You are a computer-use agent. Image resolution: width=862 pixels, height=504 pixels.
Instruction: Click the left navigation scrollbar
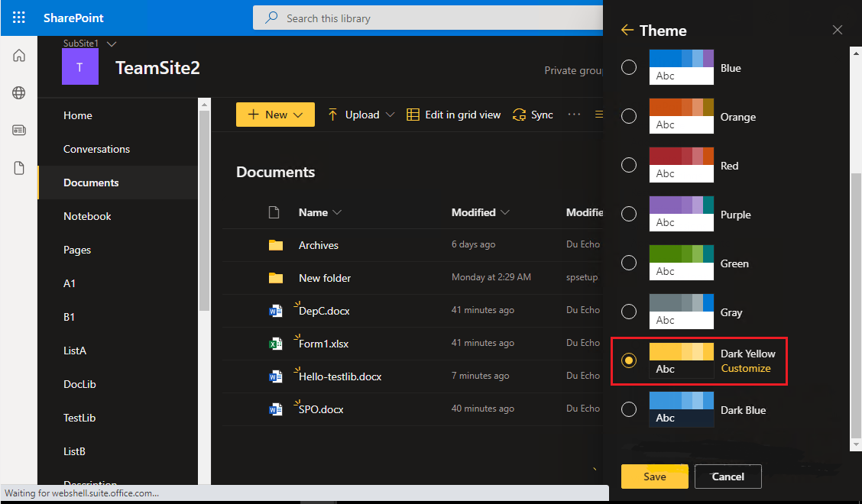point(205,211)
